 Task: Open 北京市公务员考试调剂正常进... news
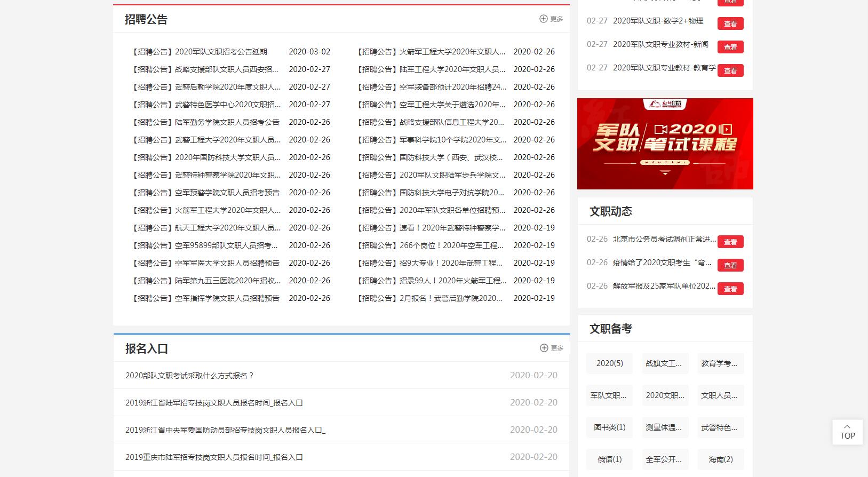(x=664, y=239)
